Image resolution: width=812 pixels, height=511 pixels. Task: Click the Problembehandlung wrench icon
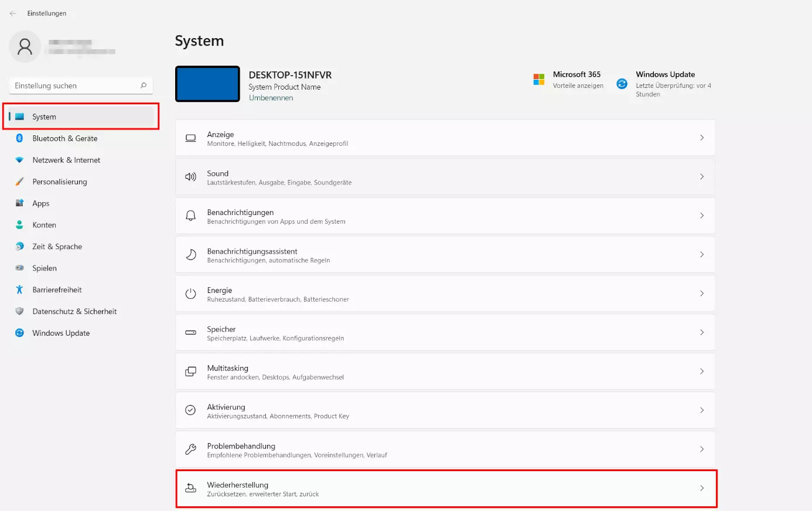(x=190, y=449)
